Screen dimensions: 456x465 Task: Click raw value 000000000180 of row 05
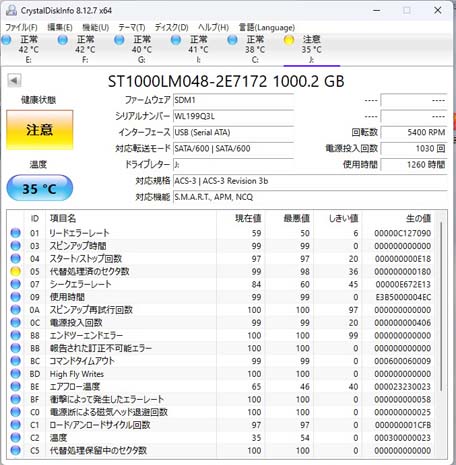click(403, 272)
